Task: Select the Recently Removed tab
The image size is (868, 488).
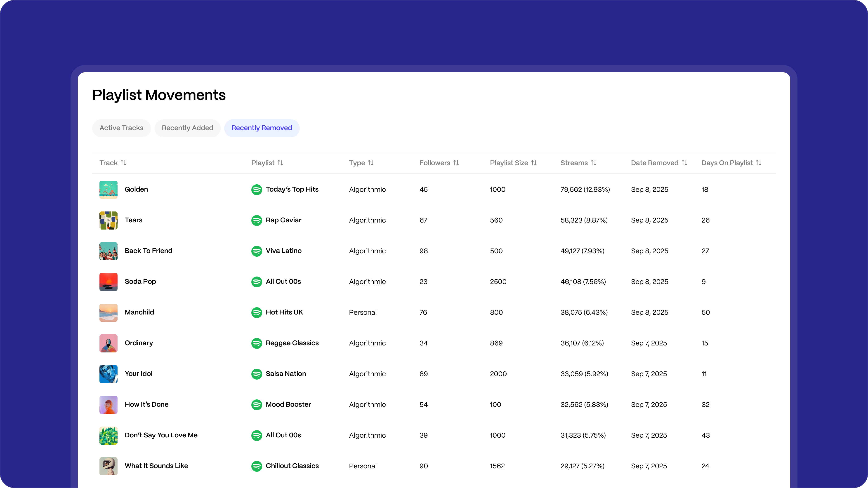Action: click(262, 128)
